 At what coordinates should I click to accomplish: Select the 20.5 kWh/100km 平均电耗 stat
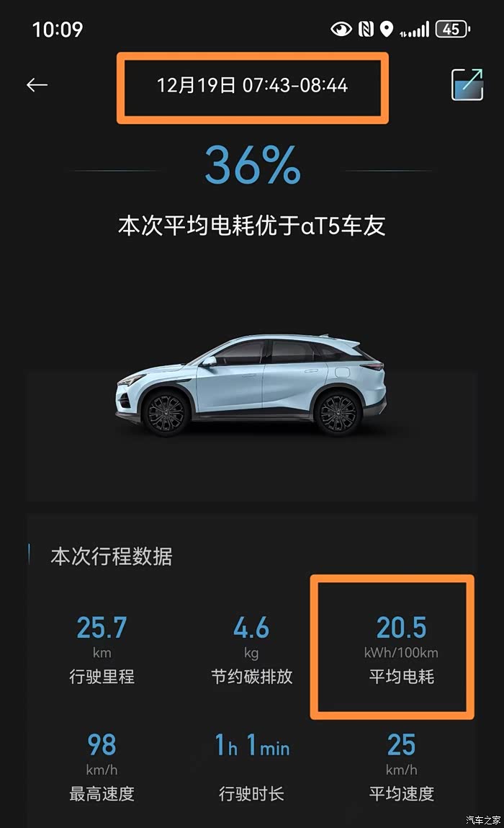[401, 649]
